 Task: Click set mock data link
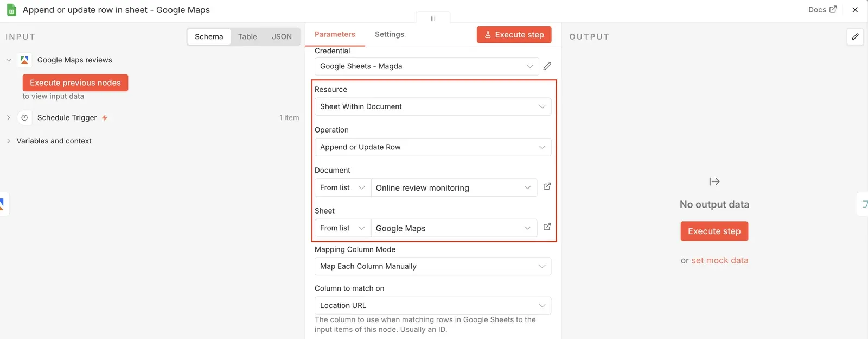(720, 260)
